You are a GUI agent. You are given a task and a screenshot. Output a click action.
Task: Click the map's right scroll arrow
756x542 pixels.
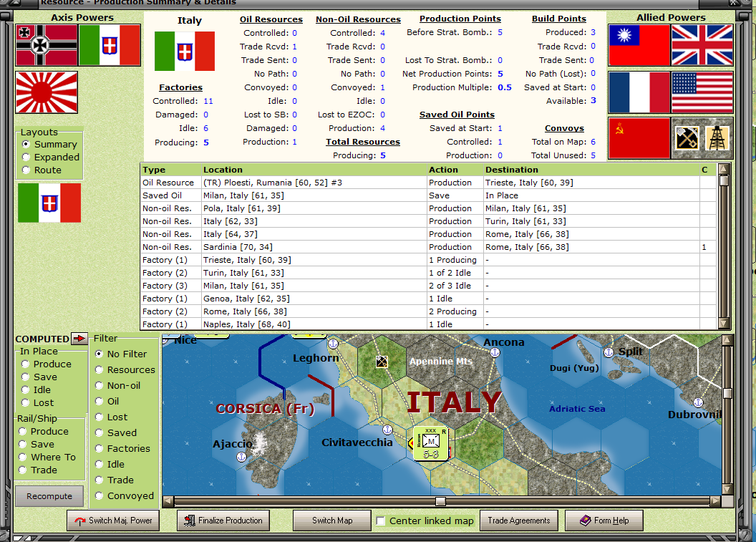point(716,501)
